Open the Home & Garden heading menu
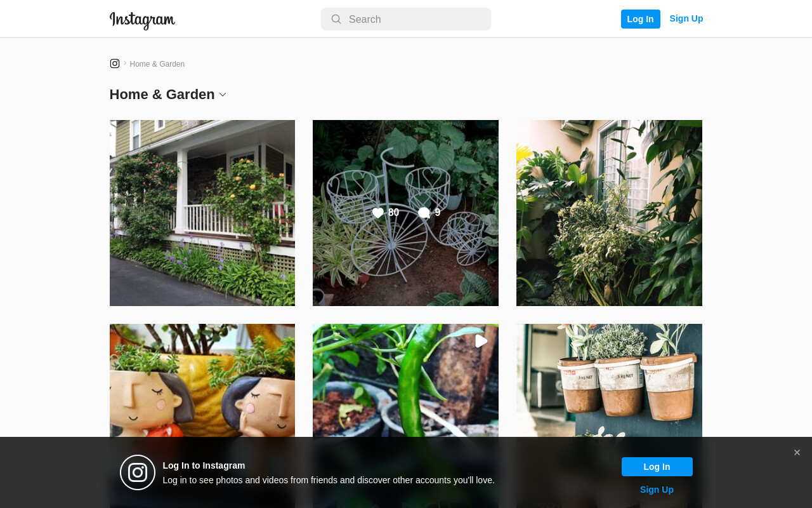The height and width of the screenshot is (508, 812). point(162,95)
